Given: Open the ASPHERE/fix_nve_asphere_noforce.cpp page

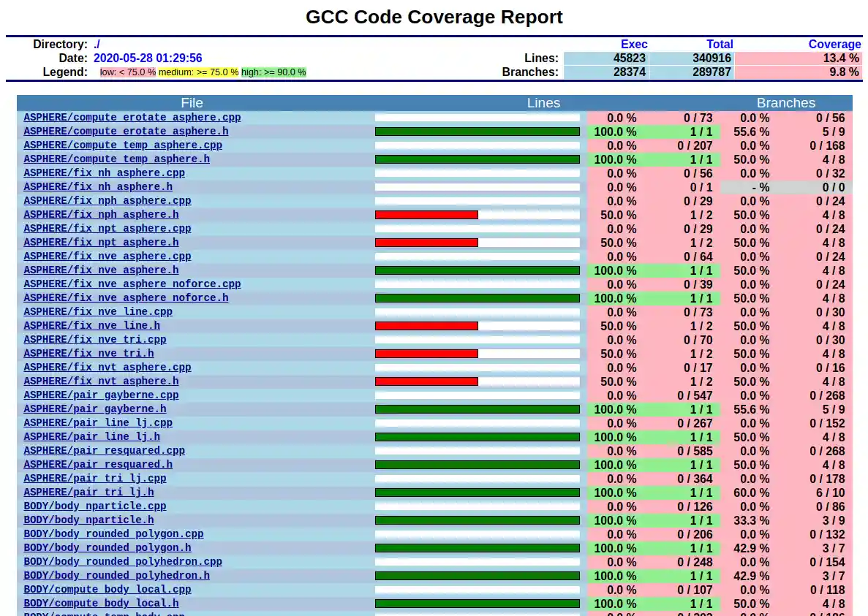Looking at the screenshot, I should (x=130, y=284).
